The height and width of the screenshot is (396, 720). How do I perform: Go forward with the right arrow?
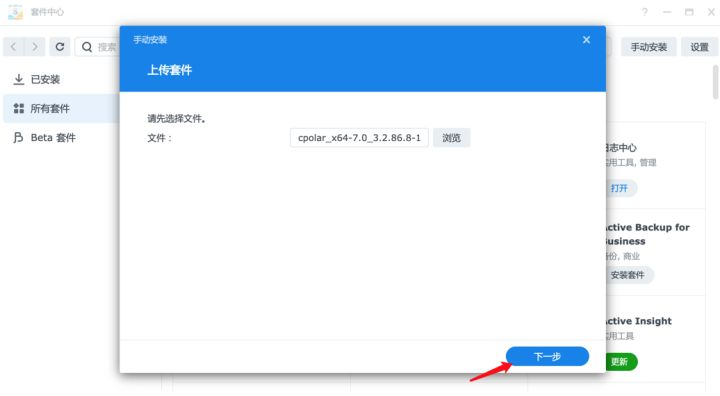click(x=35, y=47)
